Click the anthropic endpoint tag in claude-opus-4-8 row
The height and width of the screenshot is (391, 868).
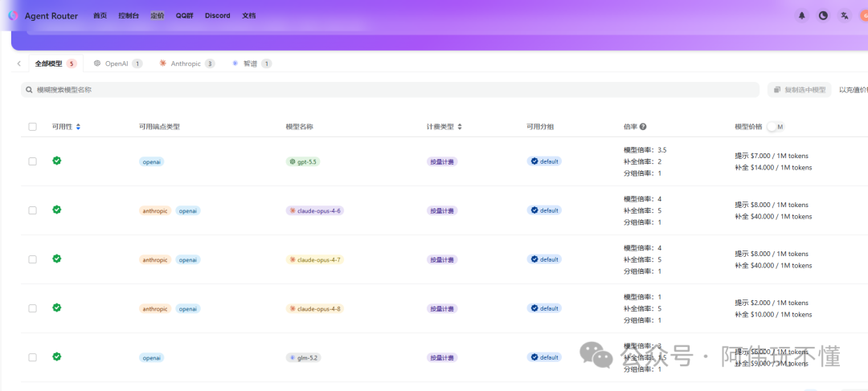155,308
